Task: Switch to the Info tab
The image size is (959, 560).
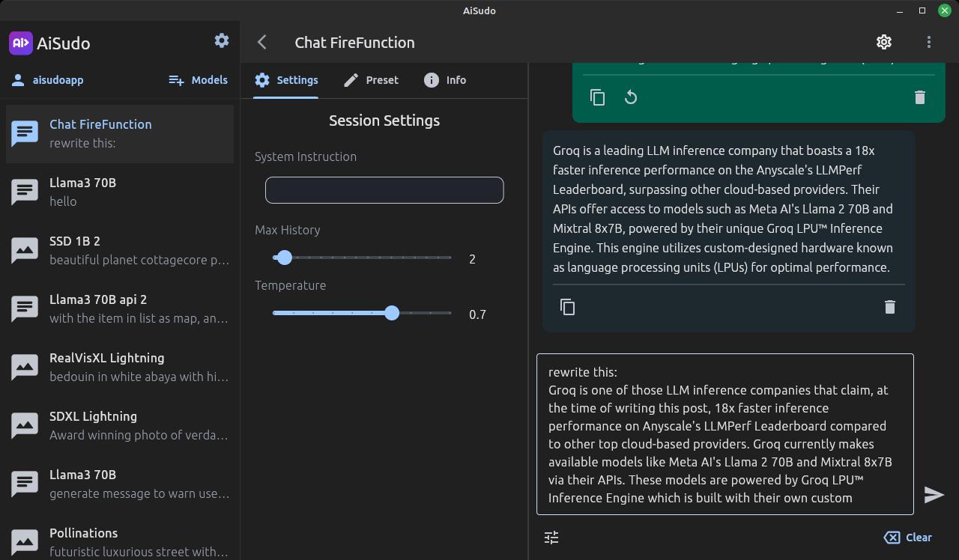Action: [x=445, y=80]
